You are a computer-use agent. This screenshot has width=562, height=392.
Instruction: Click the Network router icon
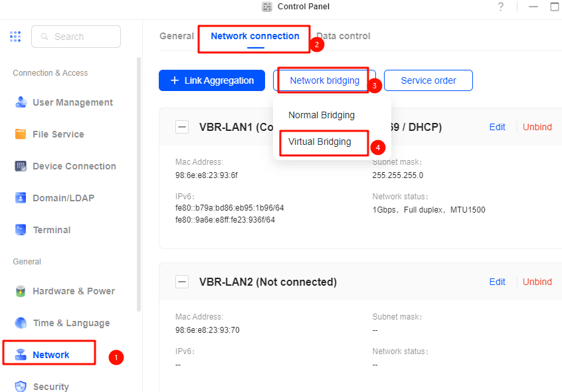pyautogui.click(x=21, y=355)
